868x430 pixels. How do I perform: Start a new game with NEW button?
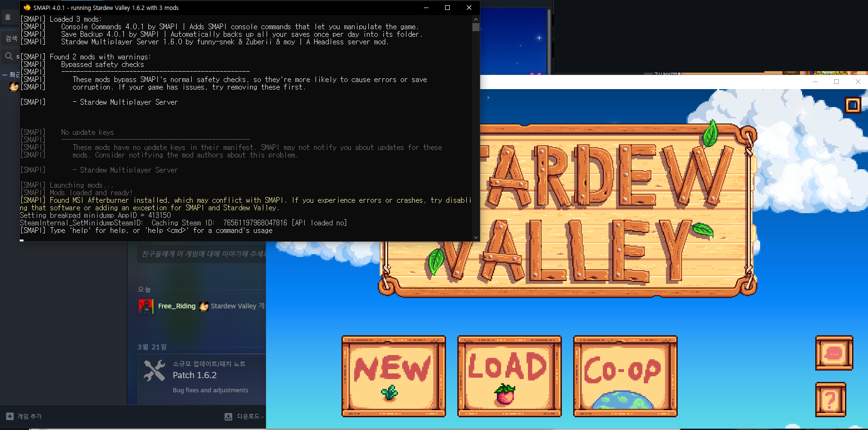(x=393, y=376)
